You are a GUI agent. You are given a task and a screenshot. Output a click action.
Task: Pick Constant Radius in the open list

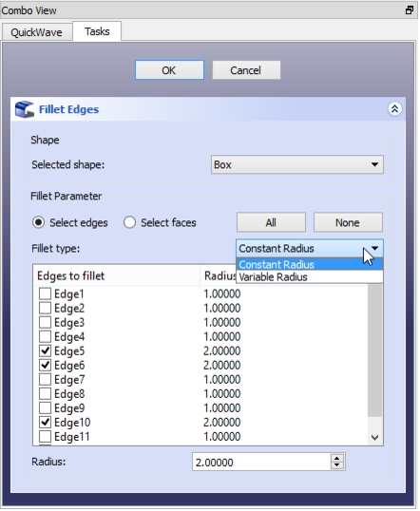tap(309, 264)
